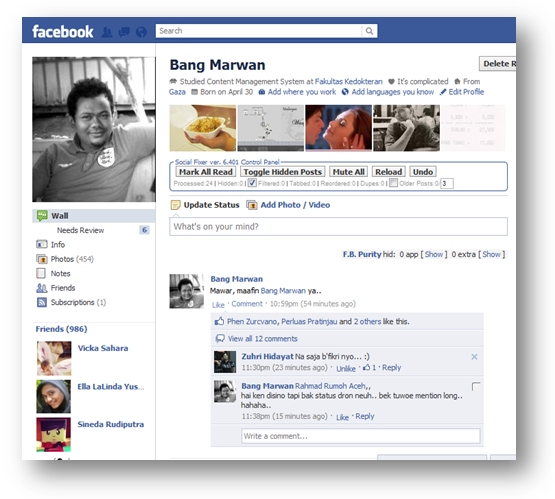This screenshot has width=555, height=499.
Task: Click the Mark All Read button
Action: 205,172
